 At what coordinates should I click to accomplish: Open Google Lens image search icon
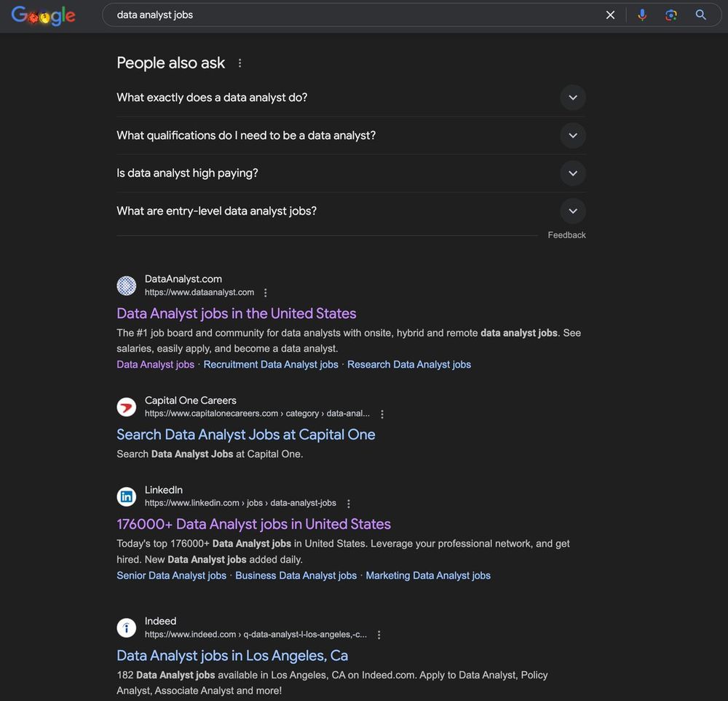(x=671, y=15)
